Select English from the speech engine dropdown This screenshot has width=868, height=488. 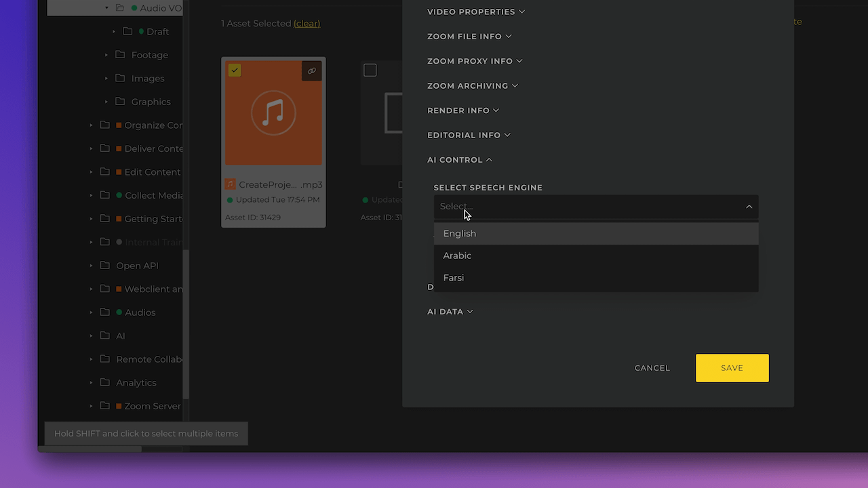pyautogui.click(x=460, y=233)
